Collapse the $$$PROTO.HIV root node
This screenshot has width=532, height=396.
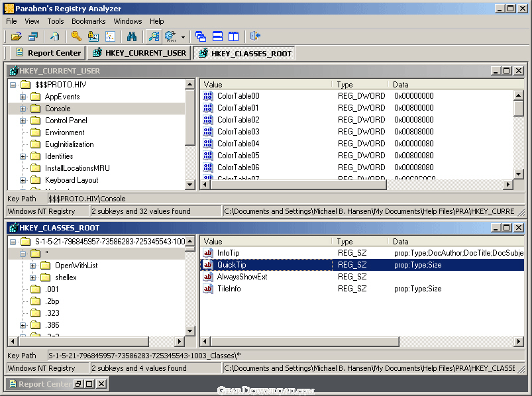13,85
